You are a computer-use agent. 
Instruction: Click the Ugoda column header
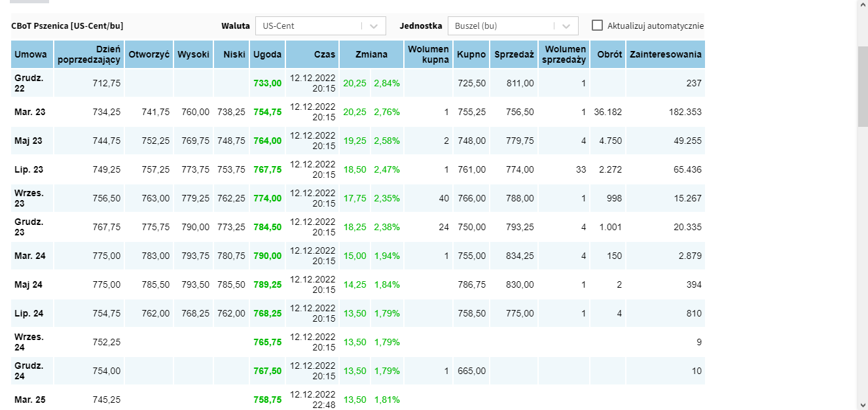coord(267,54)
